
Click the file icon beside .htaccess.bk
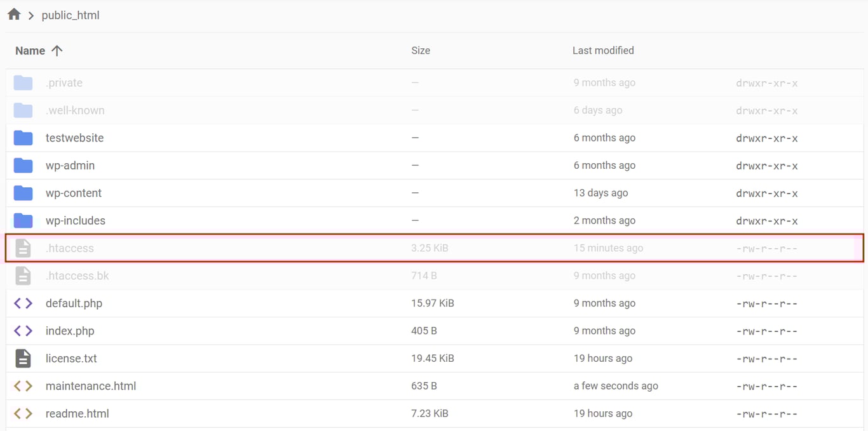tap(23, 275)
